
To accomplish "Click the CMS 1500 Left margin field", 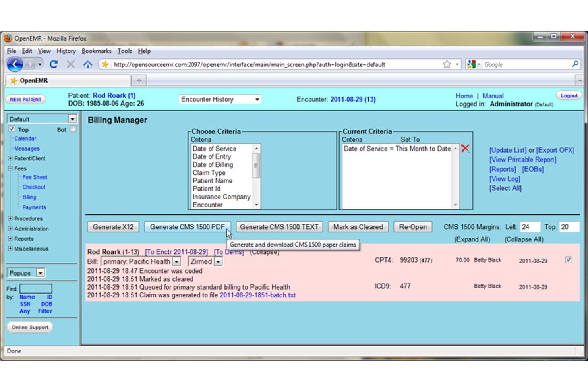I will click(x=530, y=227).
